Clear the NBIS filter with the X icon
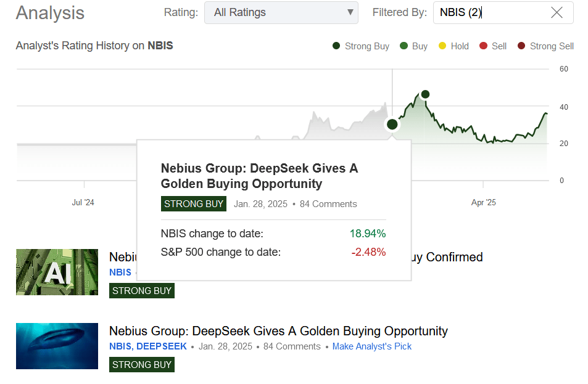This screenshot has height=384, width=588. point(556,12)
